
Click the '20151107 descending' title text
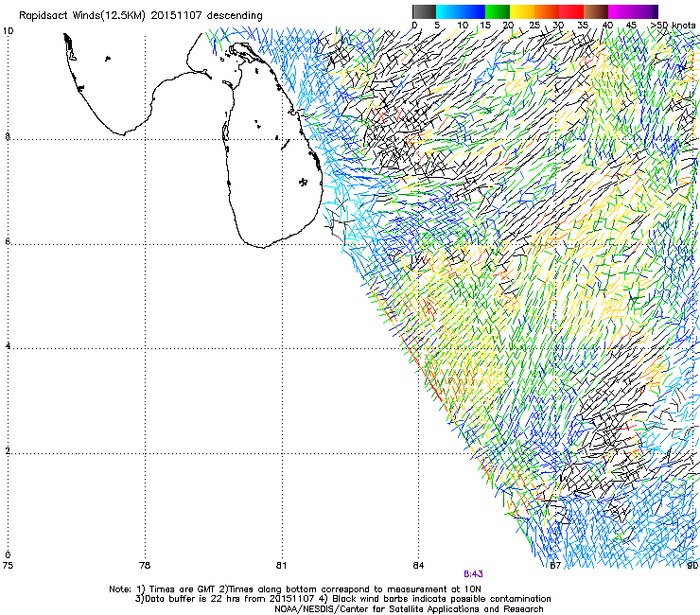pos(207,16)
